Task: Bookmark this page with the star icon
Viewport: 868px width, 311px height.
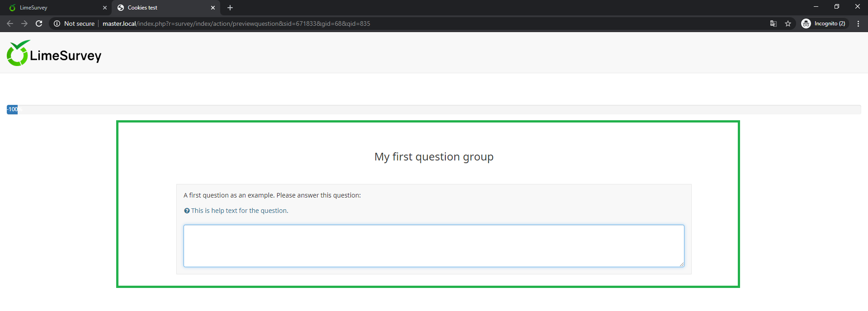Action: (788, 24)
